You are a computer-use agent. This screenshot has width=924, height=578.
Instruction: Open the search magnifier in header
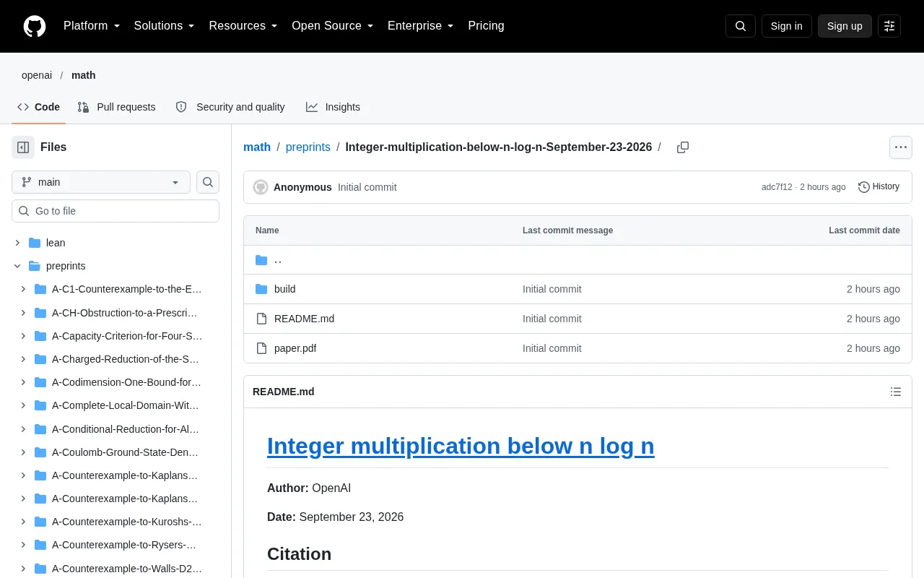[741, 26]
